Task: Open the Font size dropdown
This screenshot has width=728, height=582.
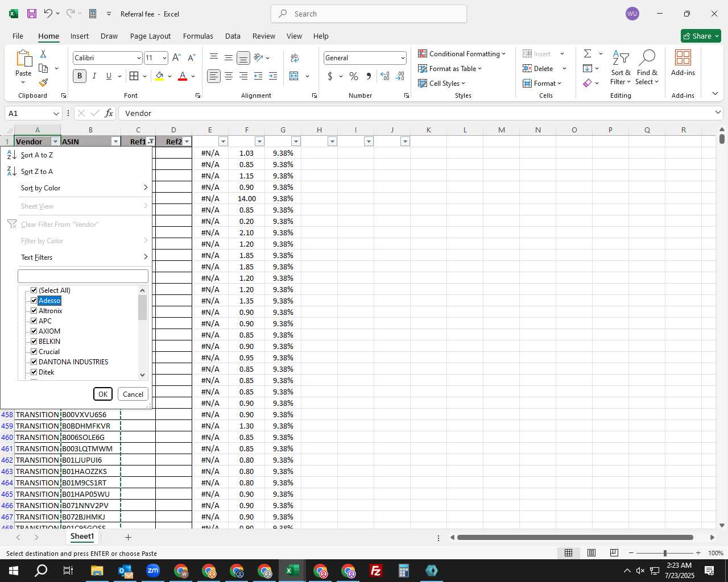Action: click(x=164, y=58)
